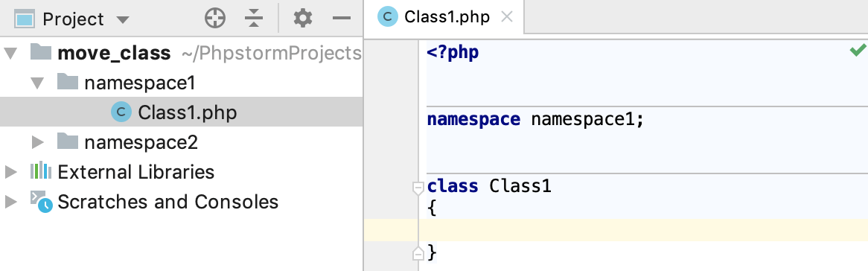The image size is (868, 271).
Task: Click the green inspection checkmark
Action: (858, 51)
